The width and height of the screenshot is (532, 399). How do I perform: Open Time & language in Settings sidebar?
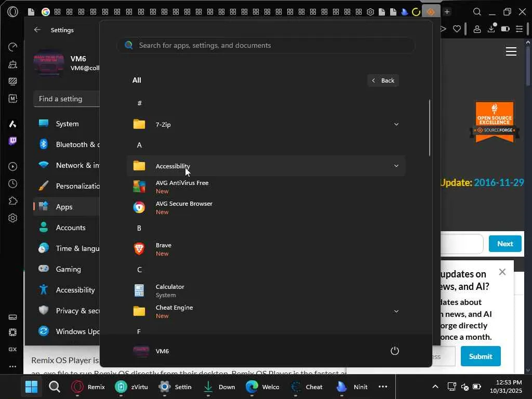(x=66, y=248)
